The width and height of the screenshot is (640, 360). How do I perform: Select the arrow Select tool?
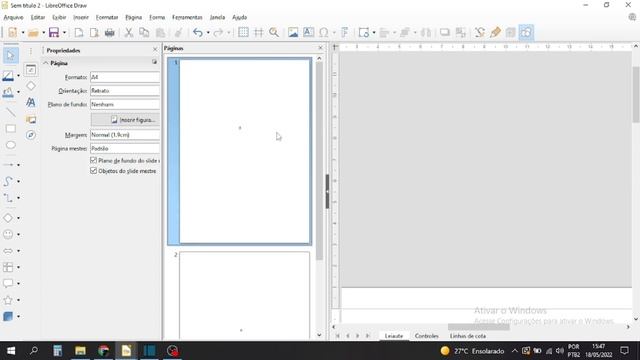pos(11,55)
